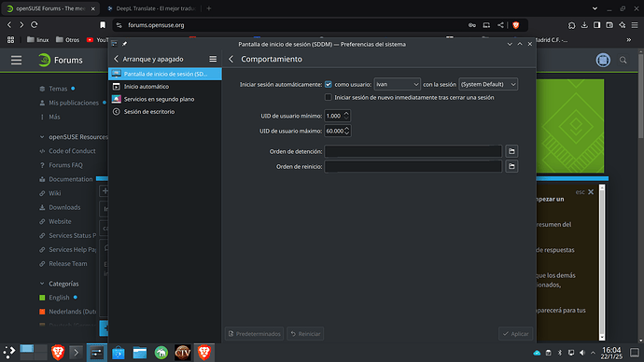Increase the UID de usuario mínimo value
Viewport: 644px width, 362px height.
pyautogui.click(x=346, y=113)
